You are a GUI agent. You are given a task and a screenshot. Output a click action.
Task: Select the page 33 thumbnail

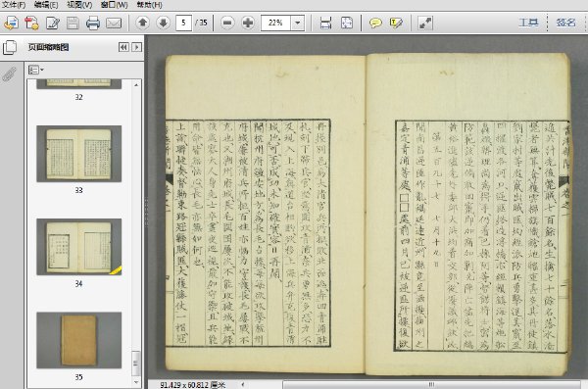[78, 154]
